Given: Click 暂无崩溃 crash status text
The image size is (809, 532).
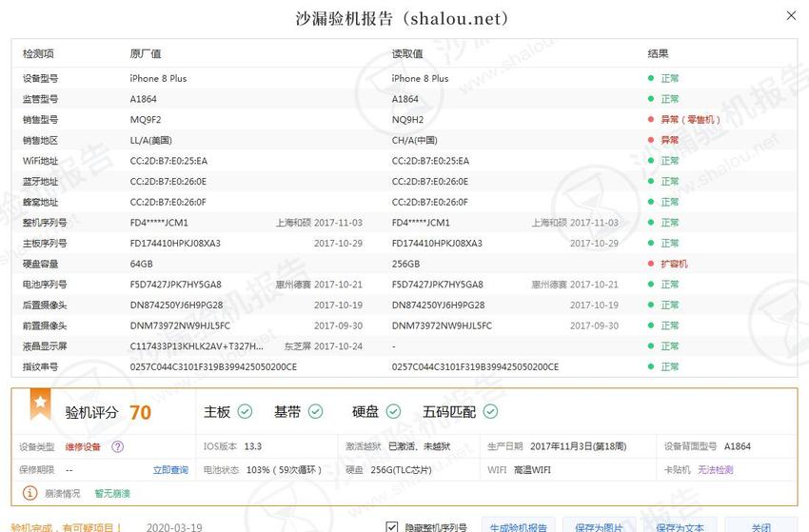Looking at the screenshot, I should click(x=112, y=493).
